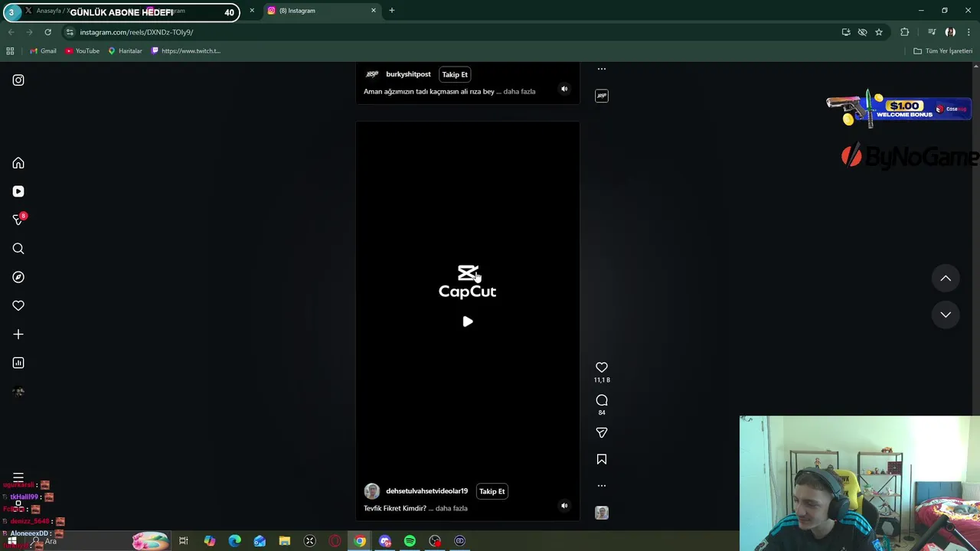Open the Gmail bookmark
The width and height of the screenshot is (980, 551).
click(43, 51)
